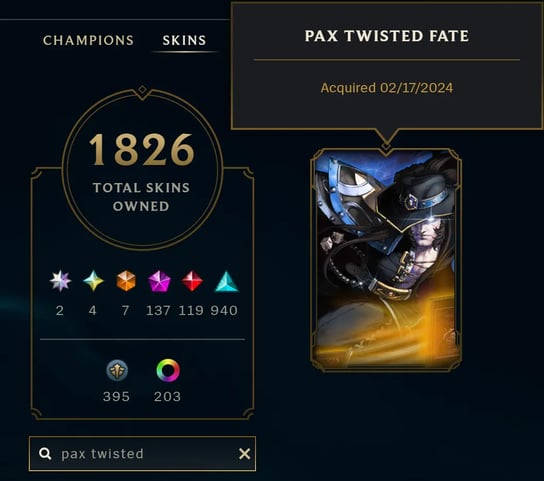Click the Acquired 02/17/2024 date text
This screenshot has width=544, height=481.
point(387,88)
